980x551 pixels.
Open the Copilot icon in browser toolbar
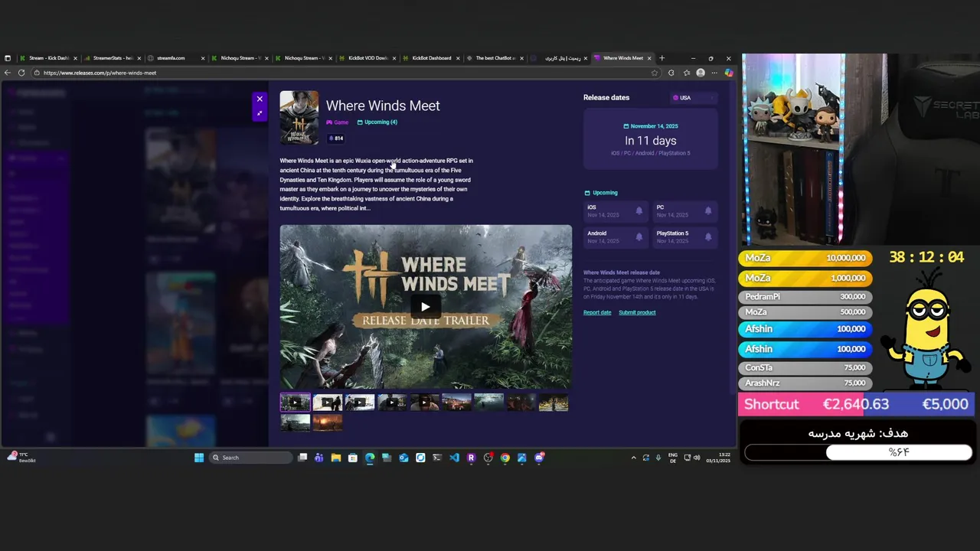(728, 73)
